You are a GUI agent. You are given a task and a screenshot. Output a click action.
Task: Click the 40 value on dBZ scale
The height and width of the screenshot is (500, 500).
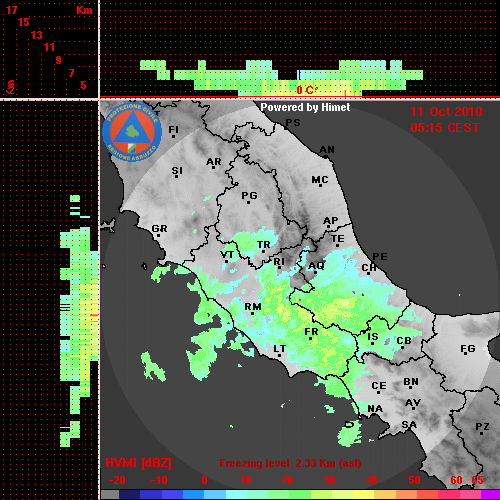coord(372,480)
